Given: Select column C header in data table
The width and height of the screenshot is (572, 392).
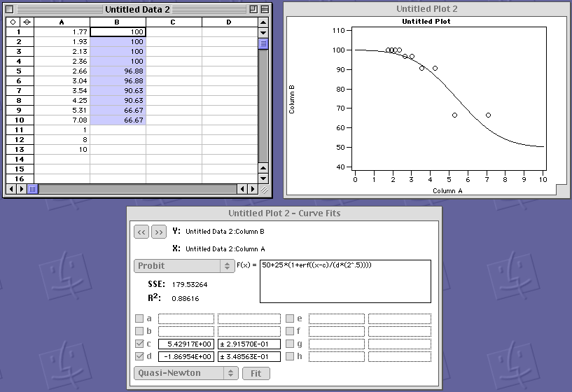Looking at the screenshot, I should coord(174,22).
